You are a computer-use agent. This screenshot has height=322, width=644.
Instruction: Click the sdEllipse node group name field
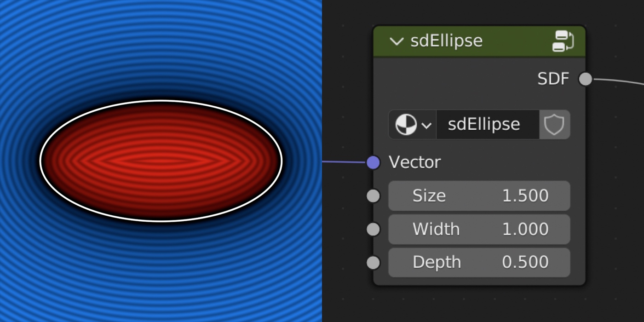pyautogui.click(x=487, y=125)
